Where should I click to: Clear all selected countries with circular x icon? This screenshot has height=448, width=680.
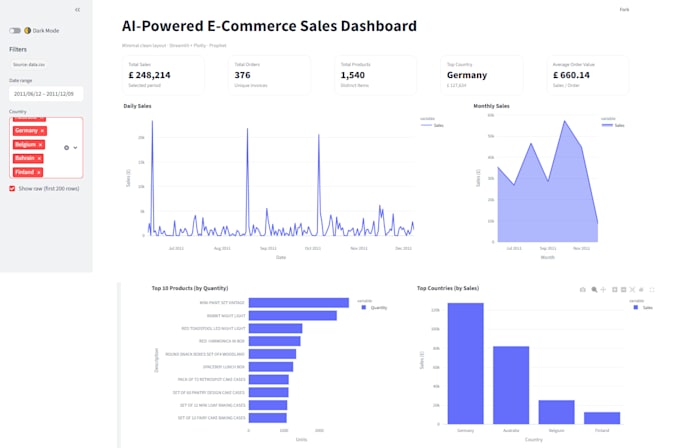(66, 147)
